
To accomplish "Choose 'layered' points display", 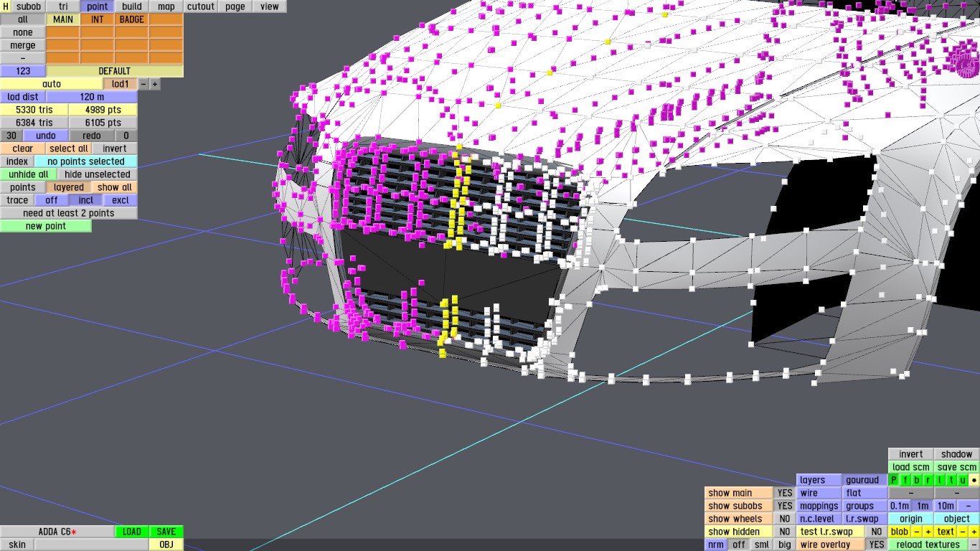I will pyautogui.click(x=69, y=187).
